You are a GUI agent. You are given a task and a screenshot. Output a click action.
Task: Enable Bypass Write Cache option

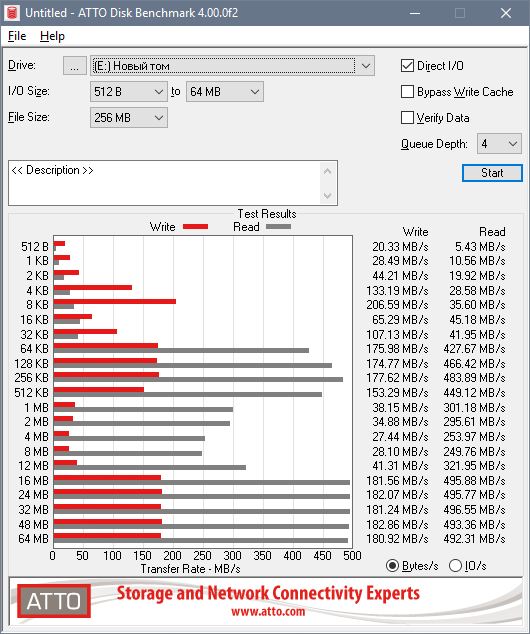point(407,92)
